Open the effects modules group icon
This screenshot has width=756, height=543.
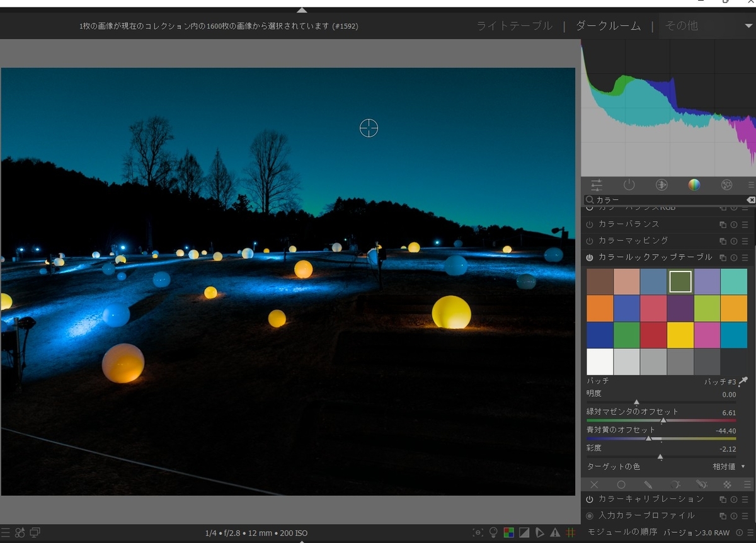(726, 185)
